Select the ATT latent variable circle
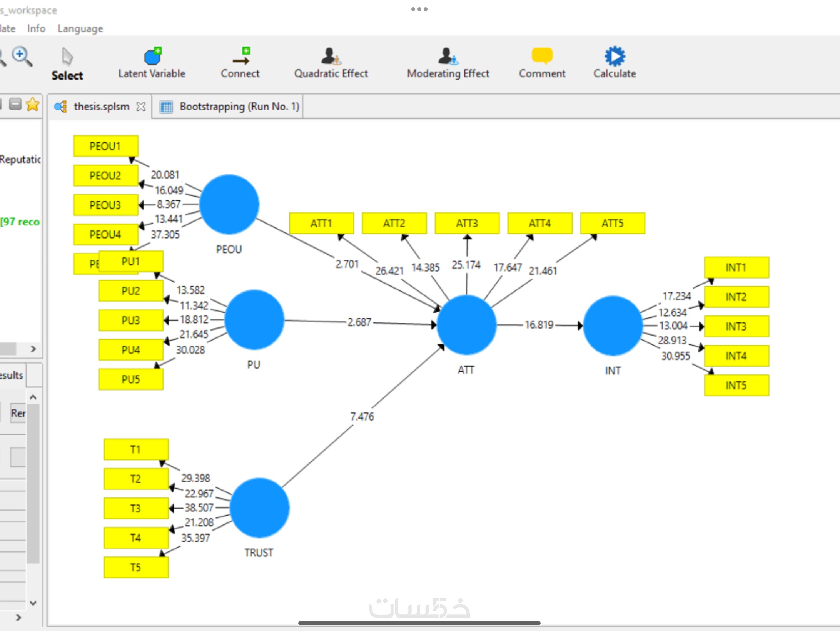The image size is (840, 631). pos(466,325)
